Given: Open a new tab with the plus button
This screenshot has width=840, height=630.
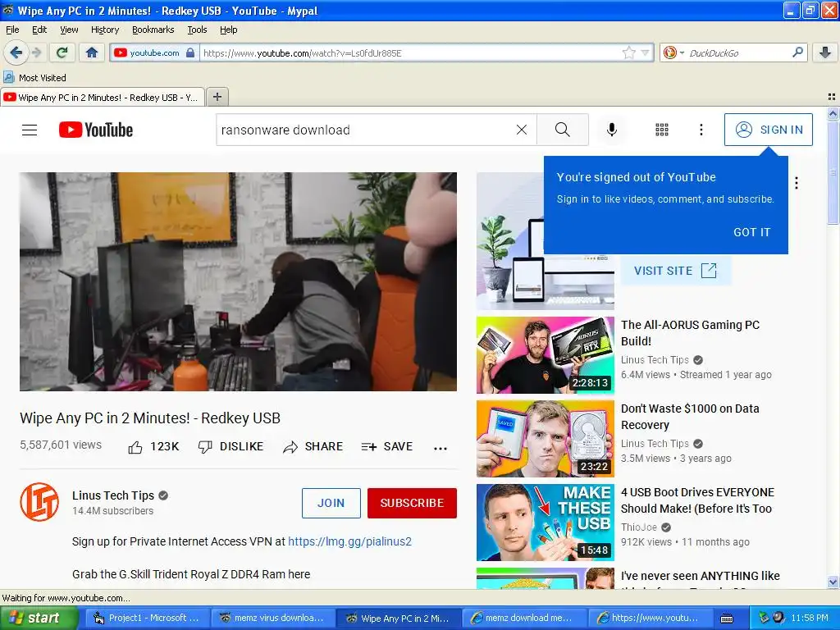Looking at the screenshot, I should [217, 97].
